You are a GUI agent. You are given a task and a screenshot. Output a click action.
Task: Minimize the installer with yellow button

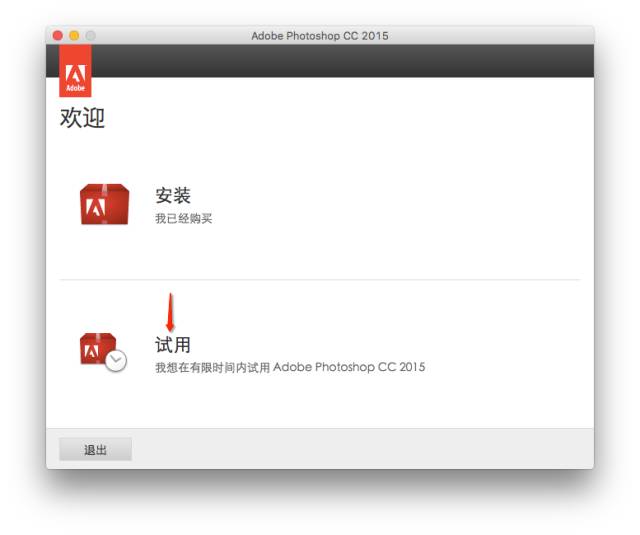tap(74, 36)
